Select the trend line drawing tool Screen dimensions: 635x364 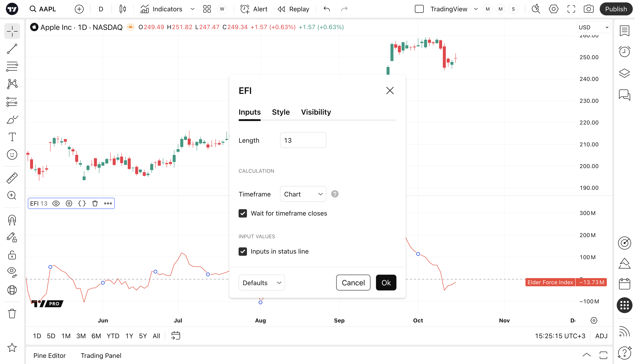tap(12, 49)
